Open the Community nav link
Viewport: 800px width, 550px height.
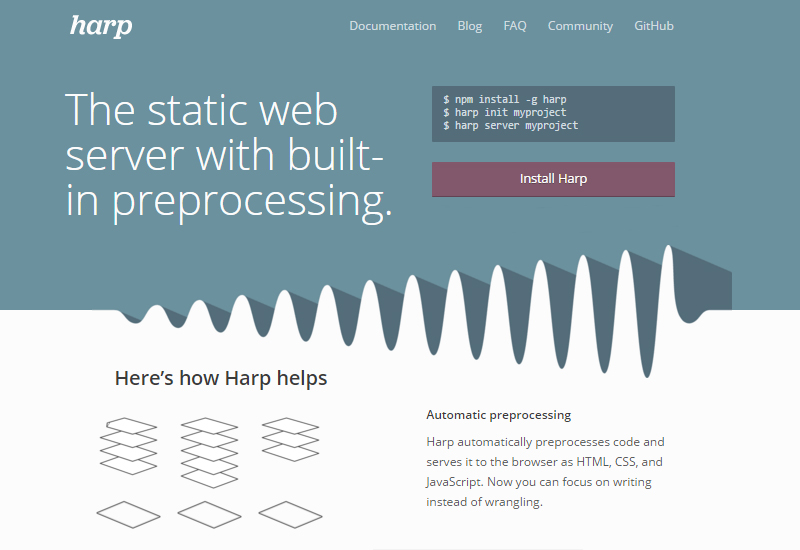[x=580, y=26]
